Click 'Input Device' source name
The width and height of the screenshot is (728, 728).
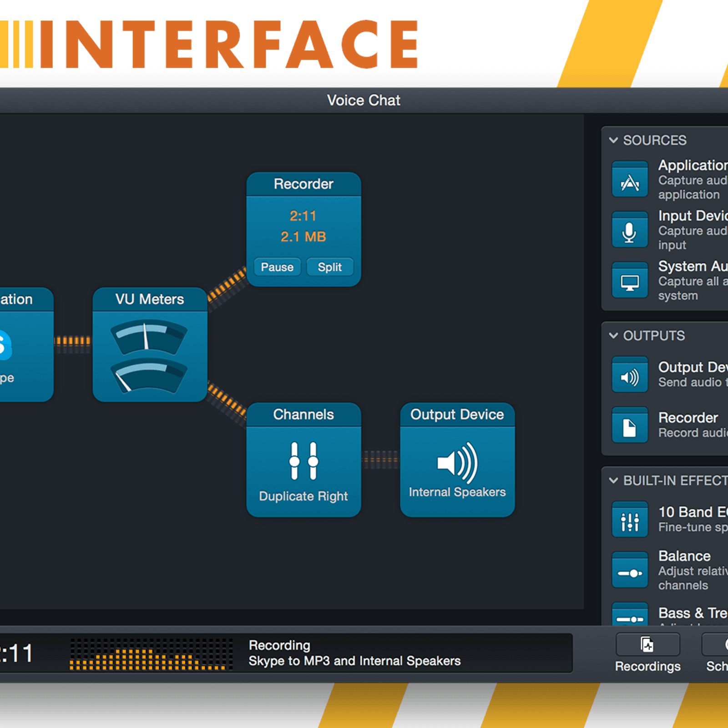693,216
